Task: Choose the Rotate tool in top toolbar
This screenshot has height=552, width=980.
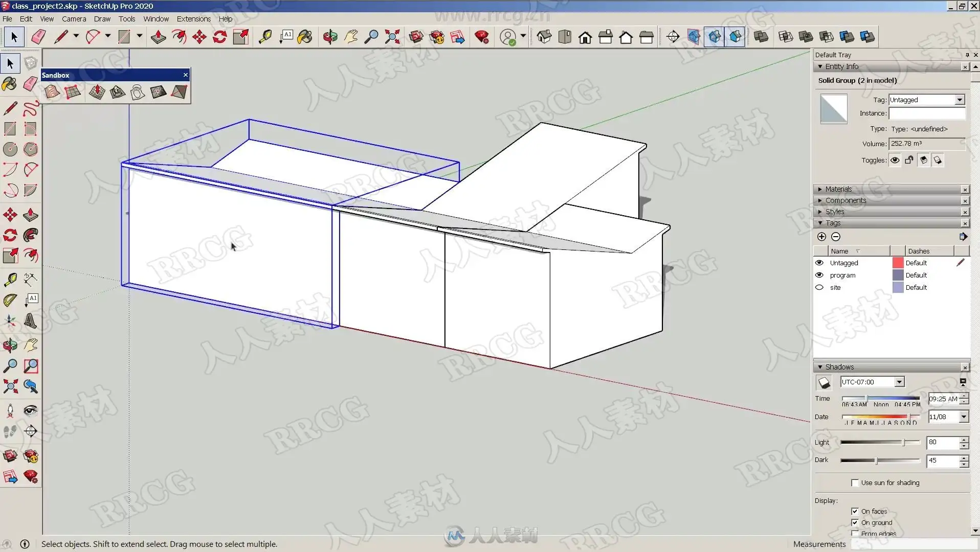Action: (220, 37)
